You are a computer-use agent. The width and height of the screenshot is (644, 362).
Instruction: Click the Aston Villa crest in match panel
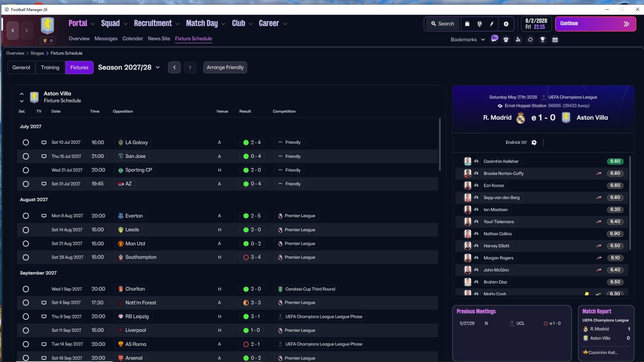(566, 118)
